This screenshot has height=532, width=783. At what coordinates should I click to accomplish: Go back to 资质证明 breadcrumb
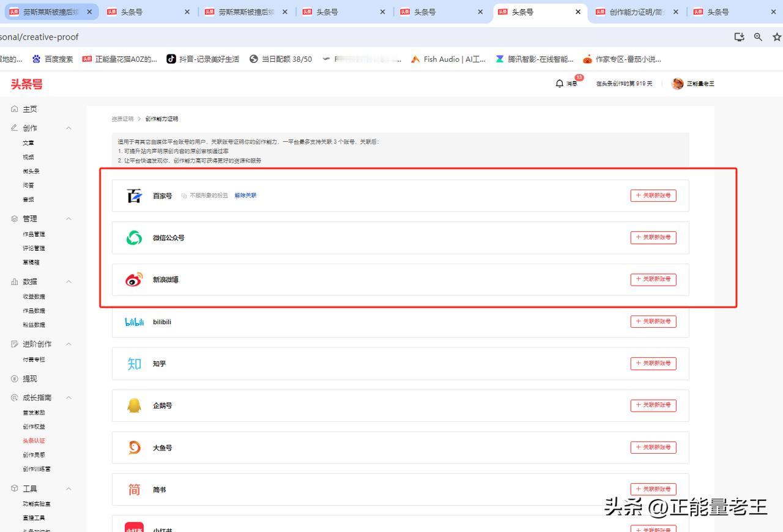coord(122,119)
